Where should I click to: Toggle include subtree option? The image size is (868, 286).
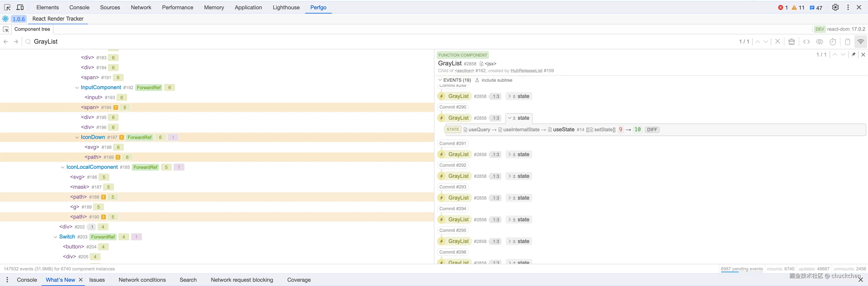click(494, 80)
